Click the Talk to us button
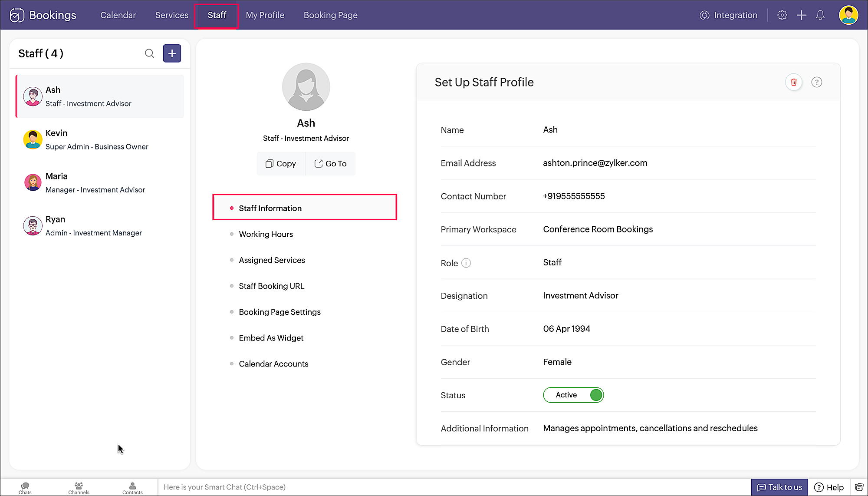The image size is (868, 496). [779, 487]
